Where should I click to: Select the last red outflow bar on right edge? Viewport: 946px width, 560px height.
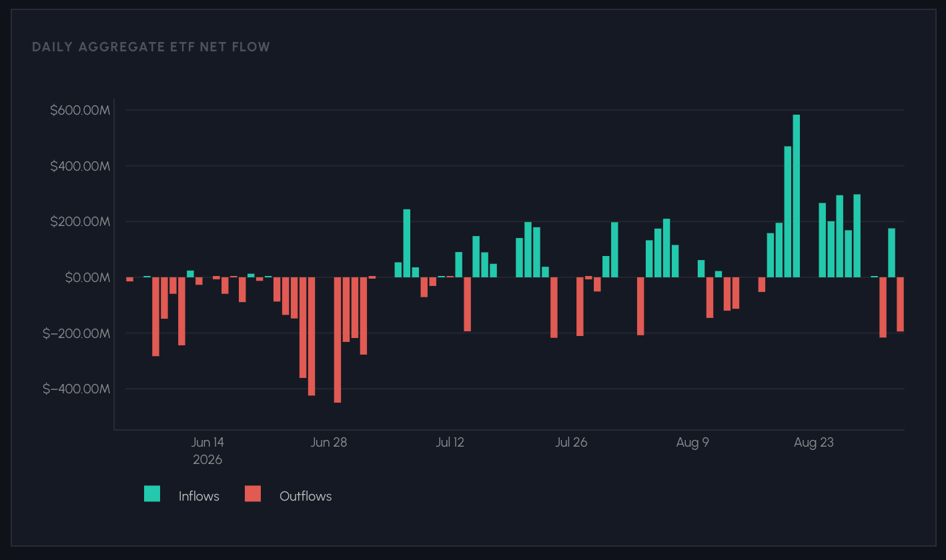pyautogui.click(x=900, y=305)
